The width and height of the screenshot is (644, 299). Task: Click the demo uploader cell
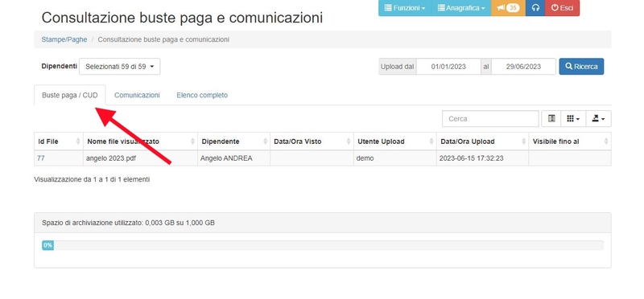pyautogui.click(x=394, y=158)
